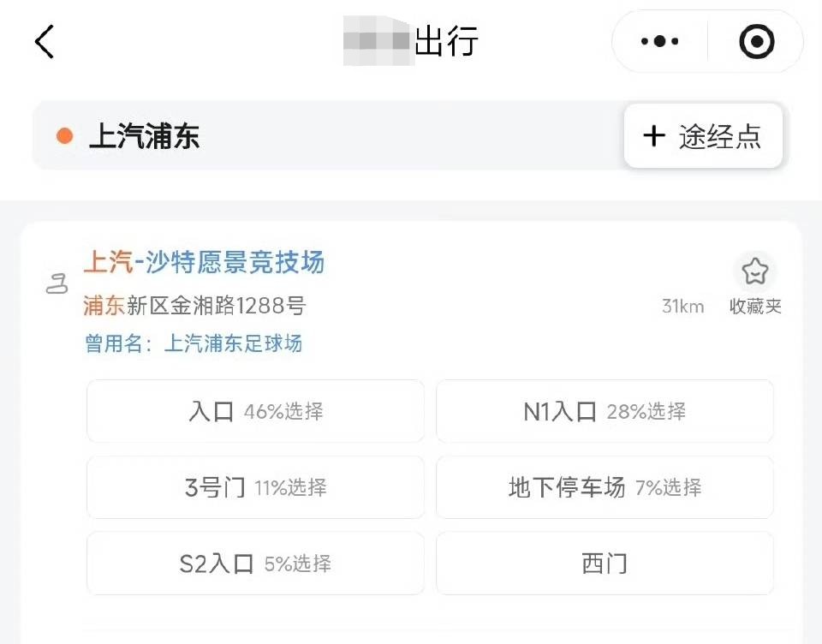Select the 入口 46% entrance option

(x=255, y=412)
